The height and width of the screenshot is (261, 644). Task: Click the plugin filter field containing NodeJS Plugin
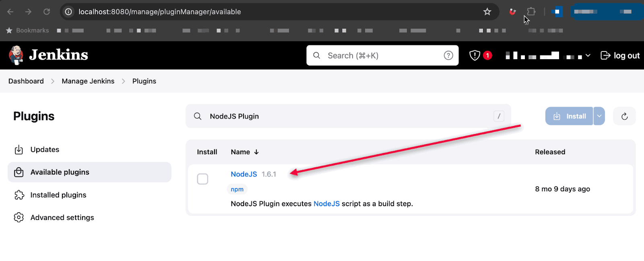(348, 116)
